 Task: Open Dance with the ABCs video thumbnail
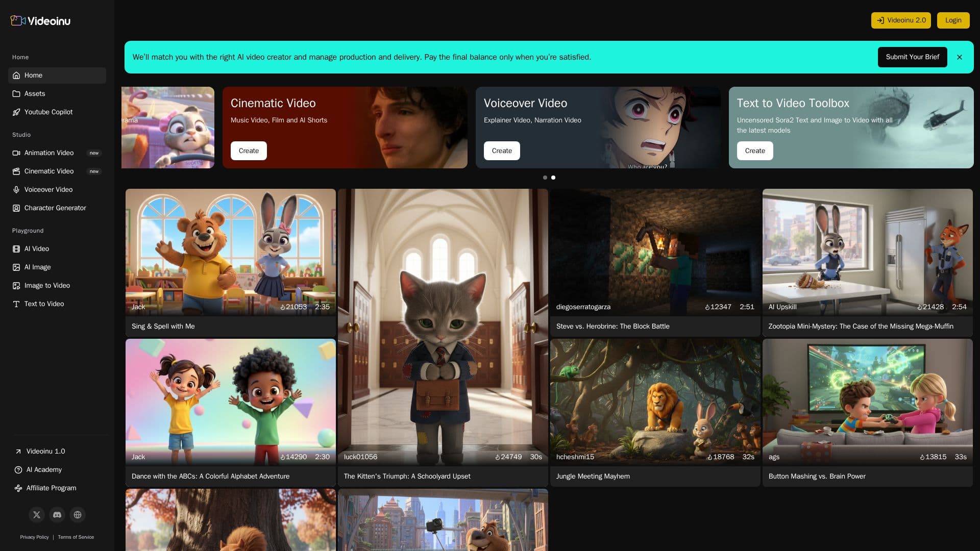click(x=231, y=402)
